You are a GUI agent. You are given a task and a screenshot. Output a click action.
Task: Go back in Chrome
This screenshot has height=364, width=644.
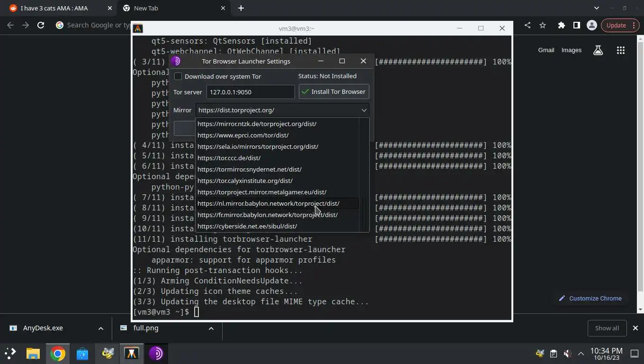10,25
